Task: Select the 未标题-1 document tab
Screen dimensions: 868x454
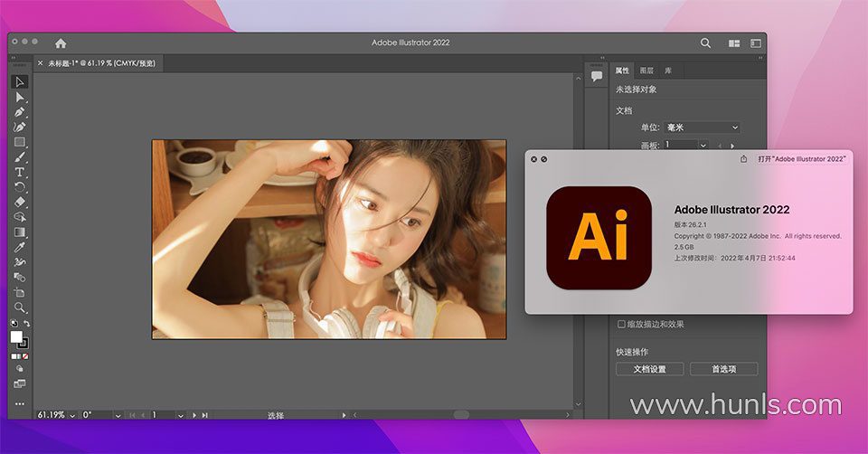Action: (102, 63)
